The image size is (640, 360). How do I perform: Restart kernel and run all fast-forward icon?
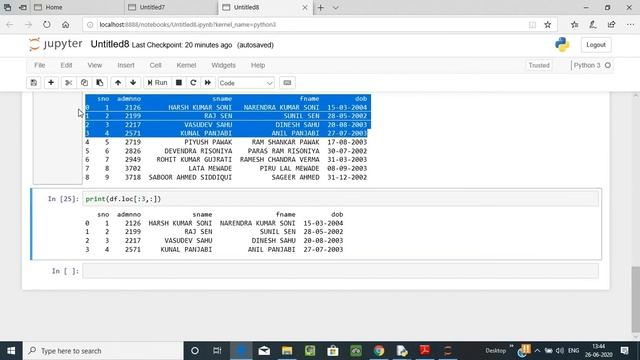coord(208,83)
